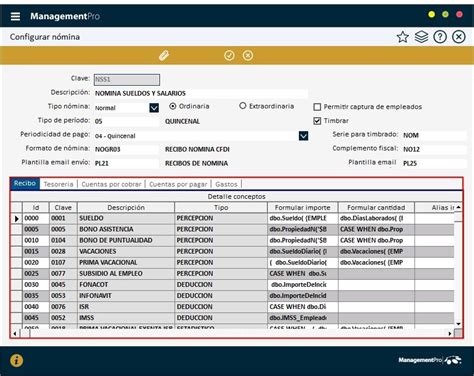474x376 pixels.
Task: Switch to the Gastos tab
Action: point(226,184)
